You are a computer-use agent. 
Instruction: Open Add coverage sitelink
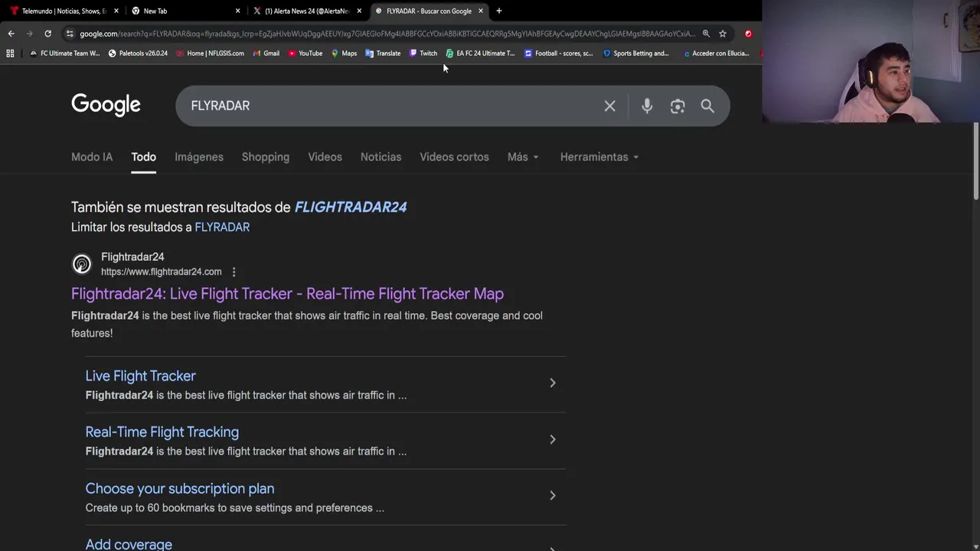(x=129, y=544)
